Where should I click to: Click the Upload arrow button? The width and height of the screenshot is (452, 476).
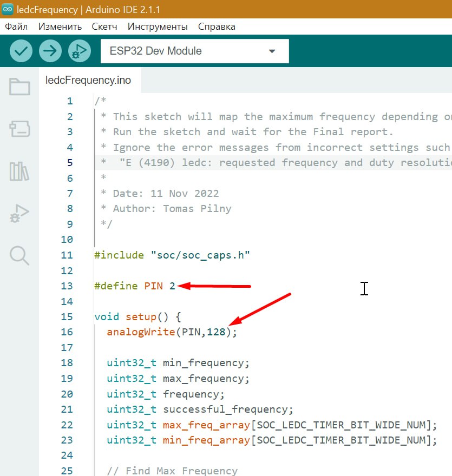pos(50,51)
